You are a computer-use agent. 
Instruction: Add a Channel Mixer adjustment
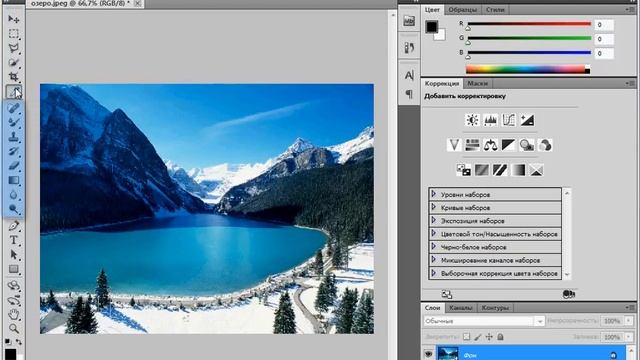point(545,145)
